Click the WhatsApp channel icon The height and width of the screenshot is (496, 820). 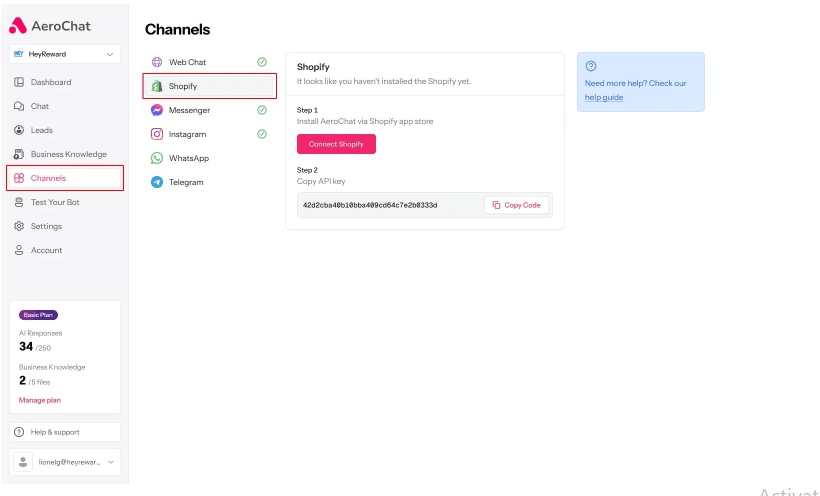click(157, 159)
